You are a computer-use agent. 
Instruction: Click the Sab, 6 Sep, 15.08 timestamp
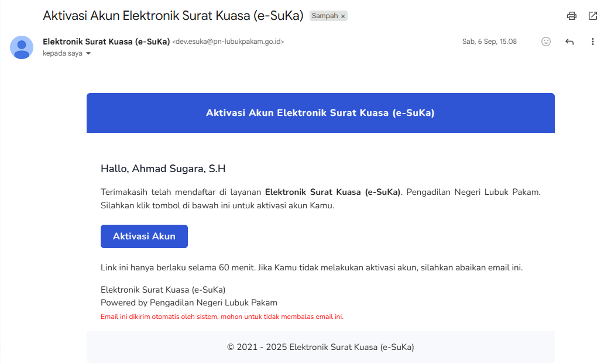[489, 42]
